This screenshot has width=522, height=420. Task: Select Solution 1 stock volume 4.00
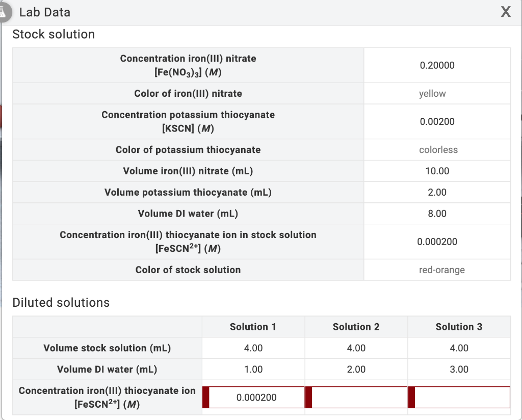[253, 348]
